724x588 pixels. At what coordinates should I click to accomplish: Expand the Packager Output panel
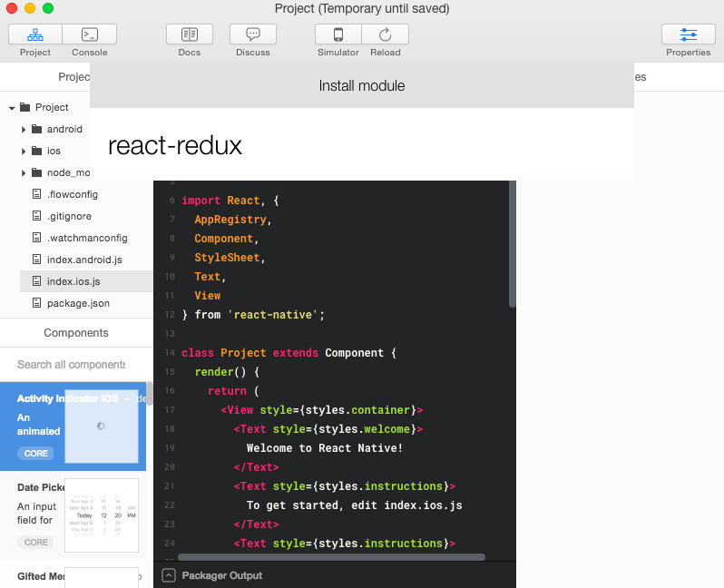(169, 575)
